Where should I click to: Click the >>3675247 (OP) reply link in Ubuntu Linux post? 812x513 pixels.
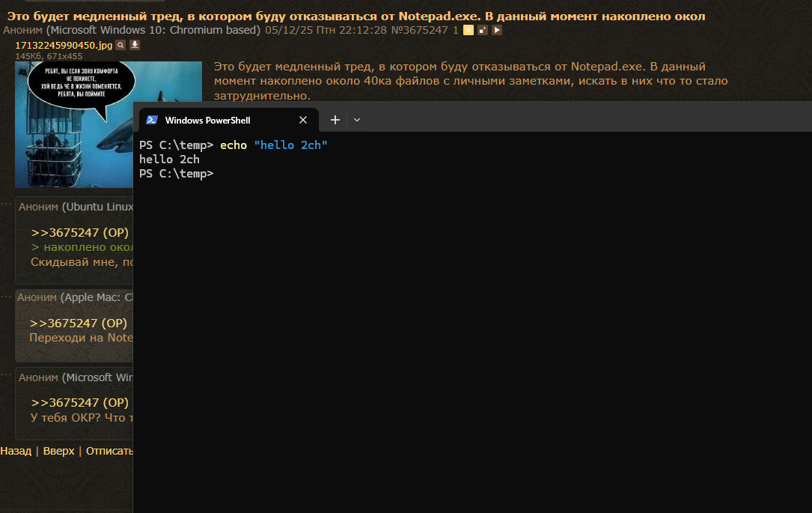pyautogui.click(x=80, y=233)
